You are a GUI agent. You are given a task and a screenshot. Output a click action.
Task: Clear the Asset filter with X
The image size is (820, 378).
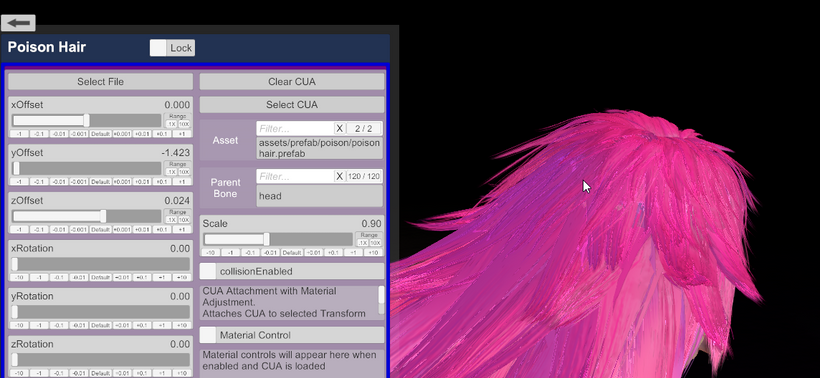click(x=339, y=129)
